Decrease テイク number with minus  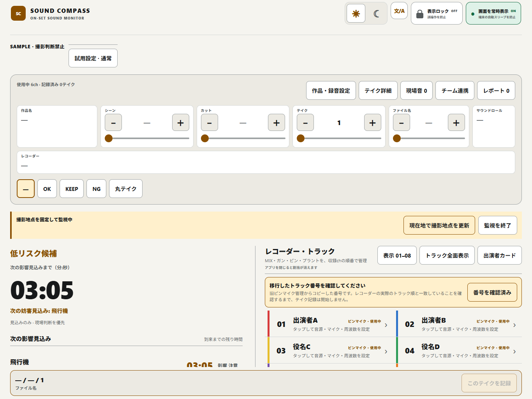[305, 123]
